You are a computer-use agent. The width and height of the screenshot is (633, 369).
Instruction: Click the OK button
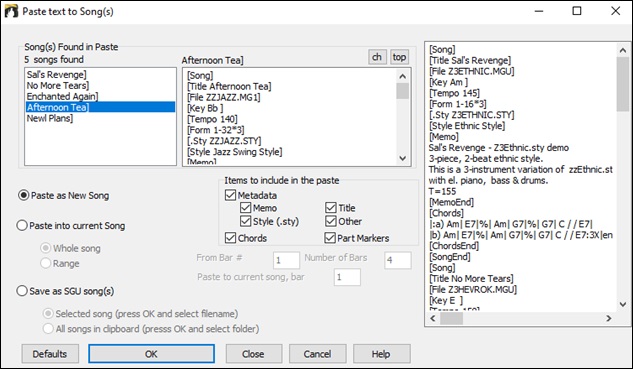(x=151, y=354)
